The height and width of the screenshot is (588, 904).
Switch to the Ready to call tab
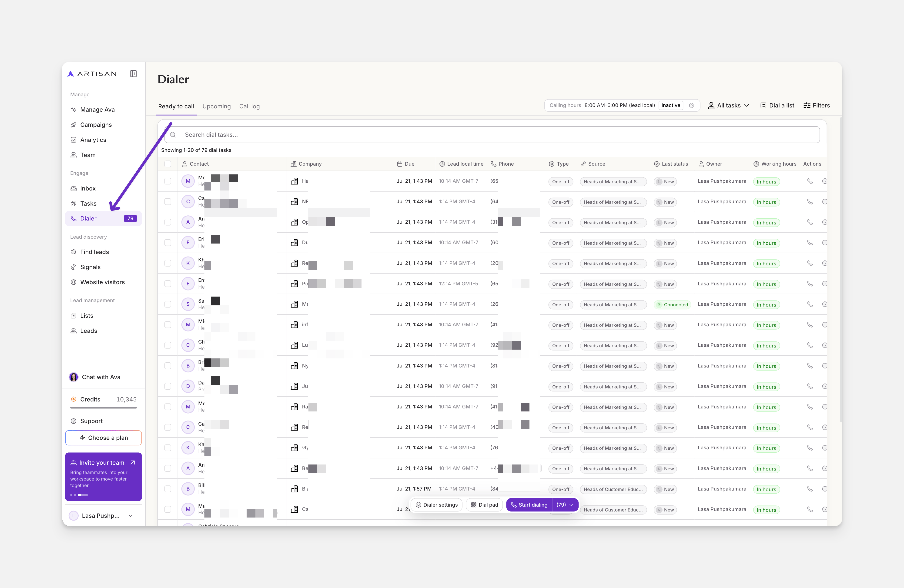pos(176,106)
